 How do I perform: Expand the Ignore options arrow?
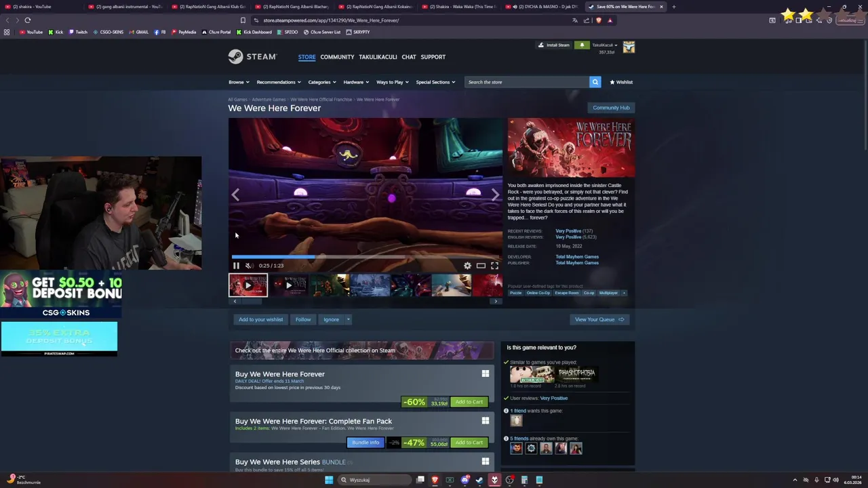click(x=348, y=319)
